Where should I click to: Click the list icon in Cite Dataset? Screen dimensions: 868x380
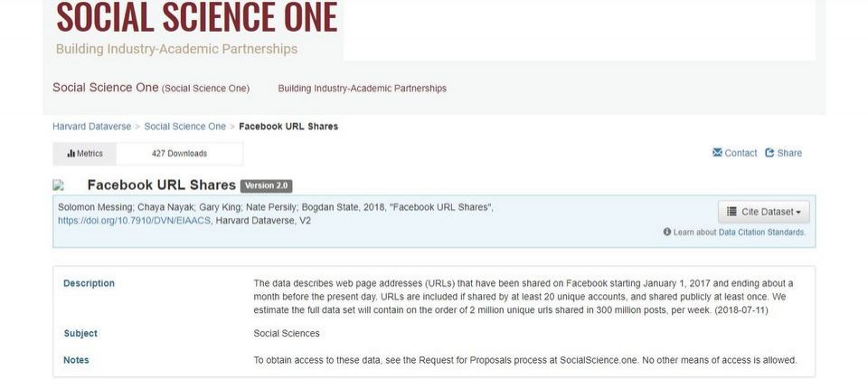[x=731, y=212]
